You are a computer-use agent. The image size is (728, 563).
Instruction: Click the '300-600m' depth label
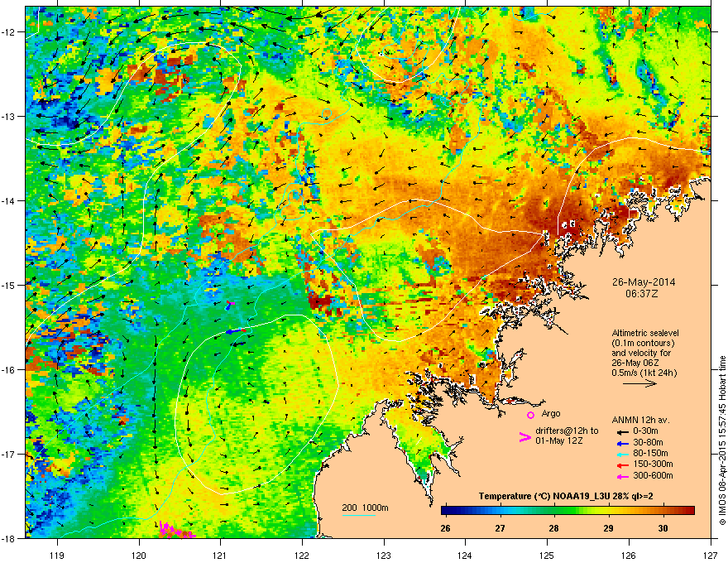pos(653,476)
